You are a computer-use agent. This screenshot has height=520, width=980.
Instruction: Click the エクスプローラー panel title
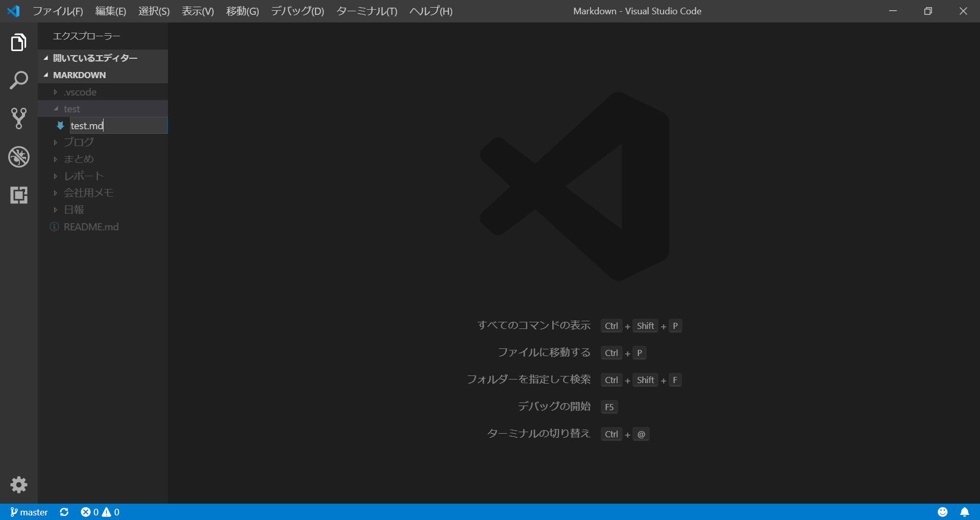[87, 36]
